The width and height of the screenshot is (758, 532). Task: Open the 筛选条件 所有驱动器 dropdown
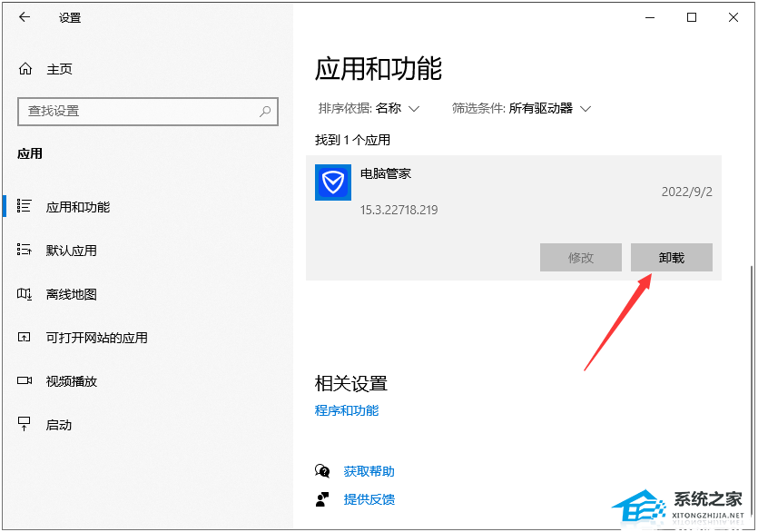(x=521, y=108)
